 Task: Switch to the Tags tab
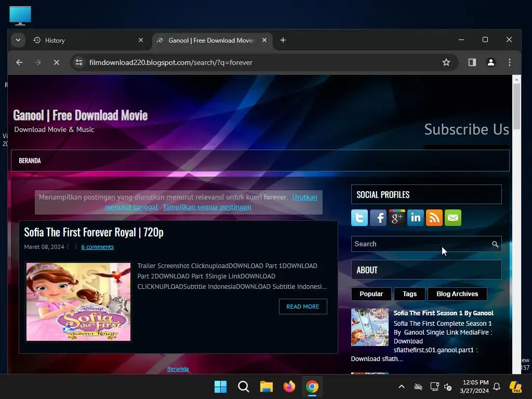click(x=409, y=294)
